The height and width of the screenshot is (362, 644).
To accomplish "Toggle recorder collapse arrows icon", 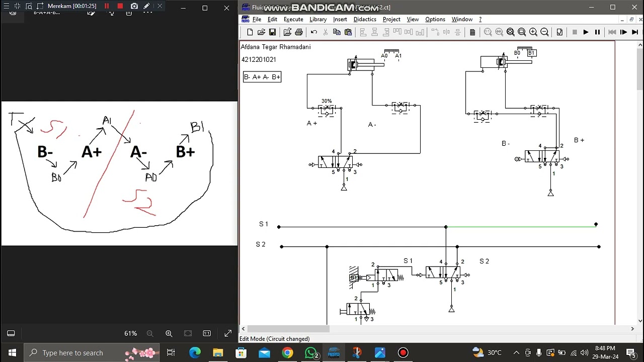I will (x=18, y=6).
